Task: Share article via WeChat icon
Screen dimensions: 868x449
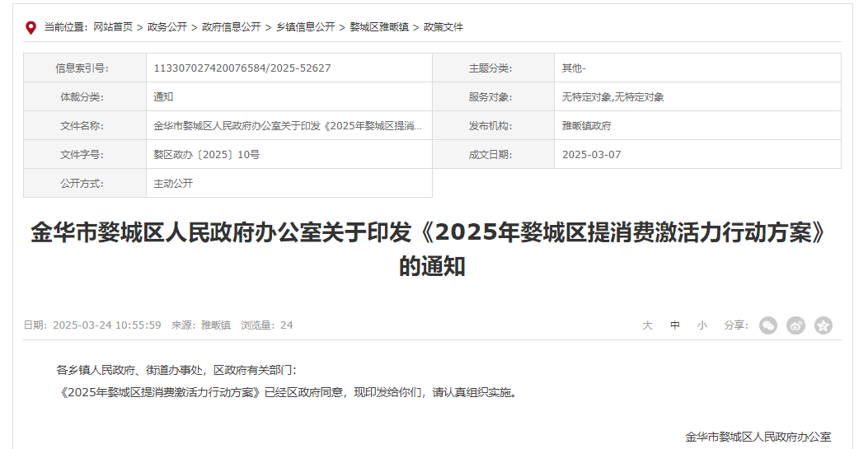Action: [x=767, y=325]
